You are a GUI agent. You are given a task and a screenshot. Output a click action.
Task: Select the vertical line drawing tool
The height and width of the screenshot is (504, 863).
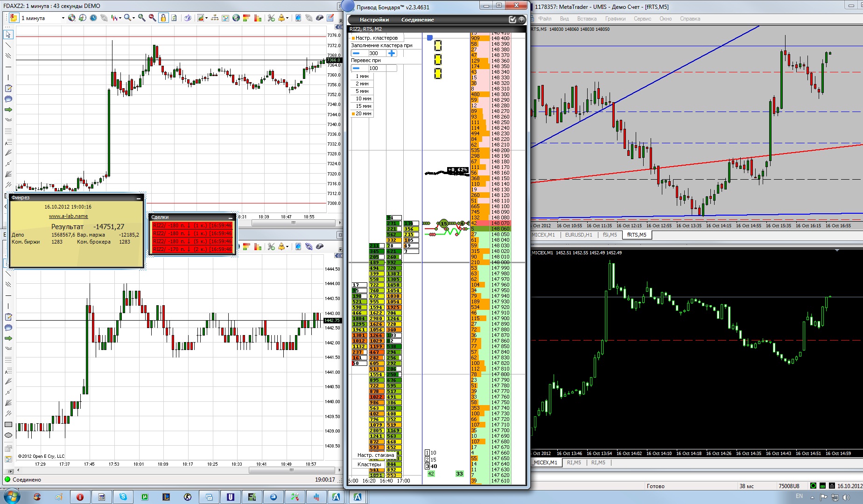tap(8, 77)
